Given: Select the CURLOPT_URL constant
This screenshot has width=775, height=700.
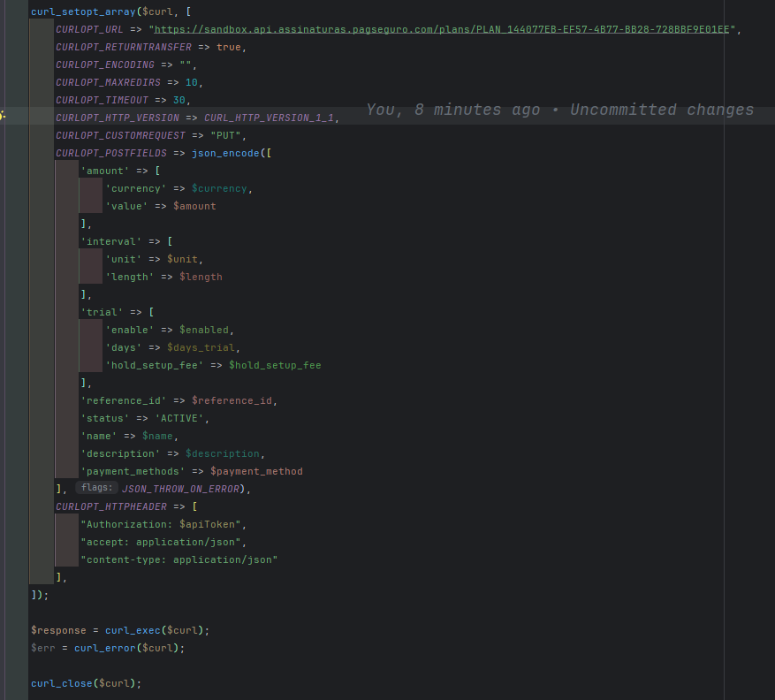Looking at the screenshot, I should [89, 29].
